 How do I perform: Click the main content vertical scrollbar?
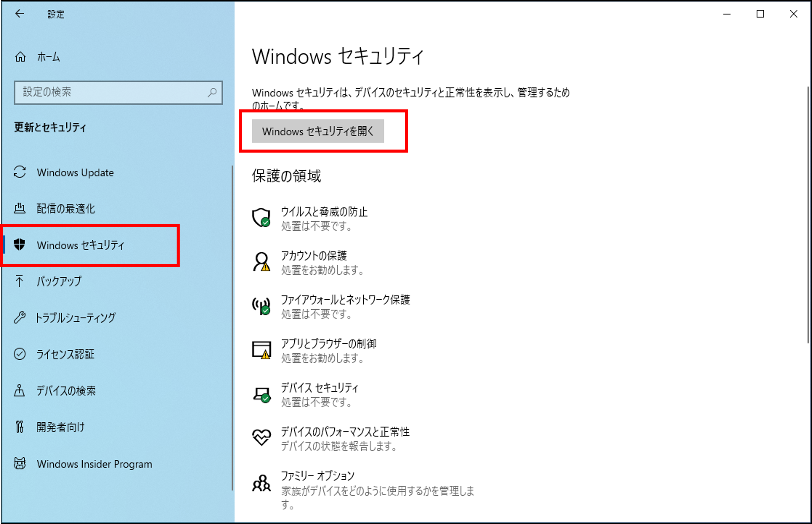pos(808,215)
